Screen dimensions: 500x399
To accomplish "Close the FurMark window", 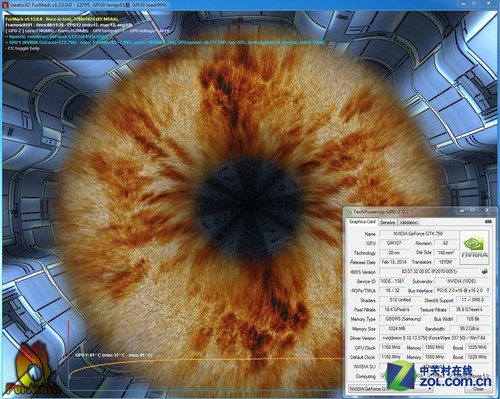I will click(488, 4).
